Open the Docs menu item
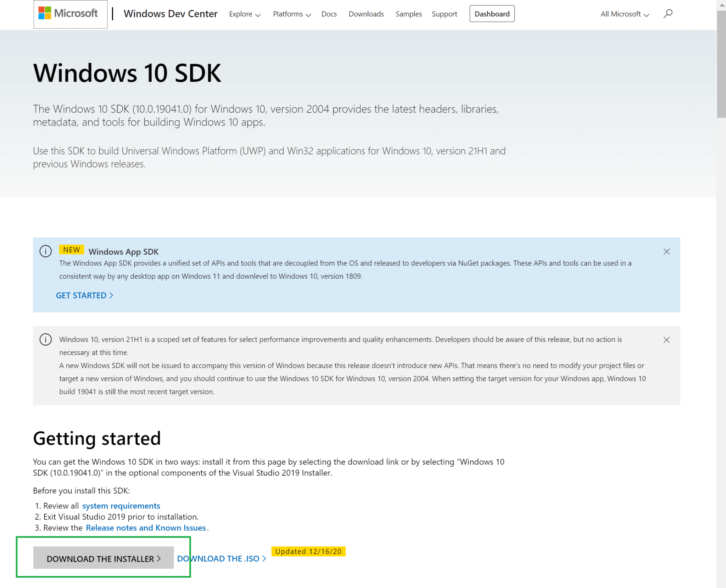 [329, 14]
